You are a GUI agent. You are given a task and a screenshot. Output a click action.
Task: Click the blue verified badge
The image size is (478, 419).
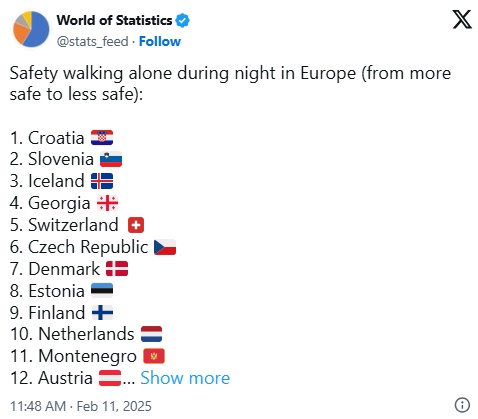pyautogui.click(x=183, y=21)
